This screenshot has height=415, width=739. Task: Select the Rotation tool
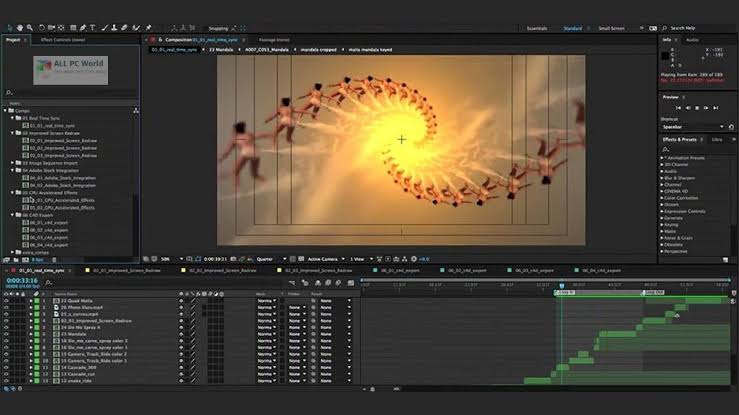coord(41,28)
